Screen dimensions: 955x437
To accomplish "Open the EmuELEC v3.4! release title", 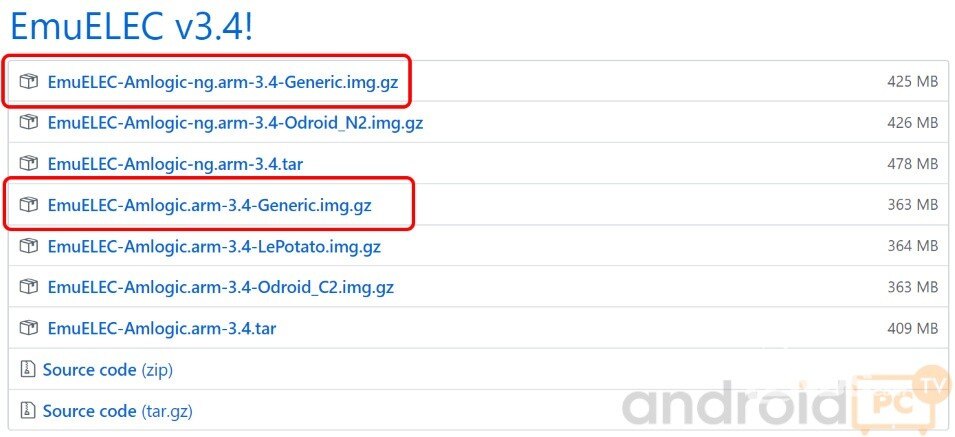I will coord(128,25).
